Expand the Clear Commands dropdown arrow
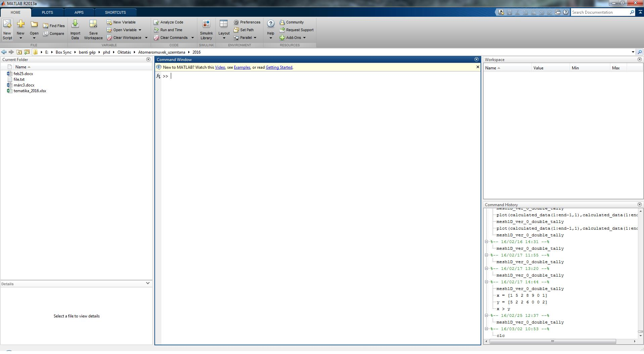Screen dimensions: 644x354 pyautogui.click(x=192, y=38)
